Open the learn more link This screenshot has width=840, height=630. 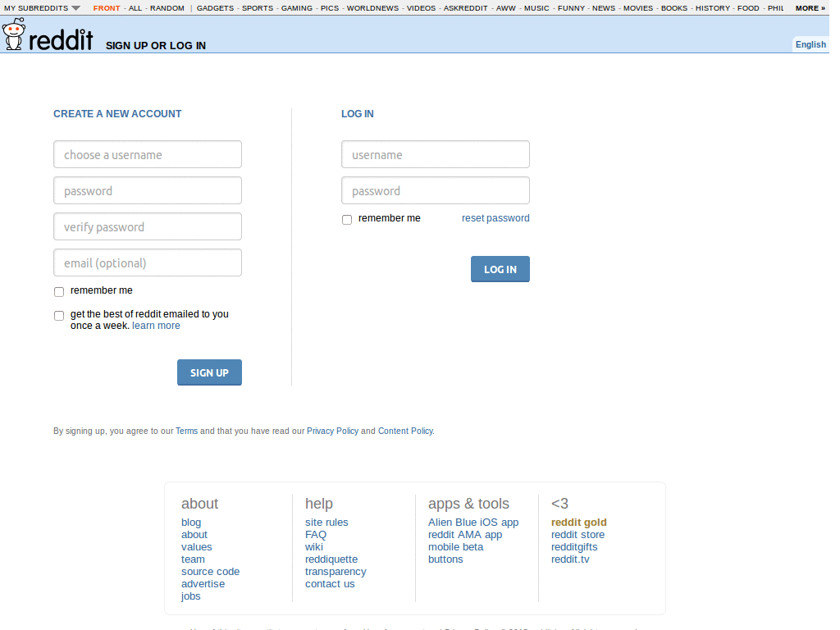coord(156,326)
